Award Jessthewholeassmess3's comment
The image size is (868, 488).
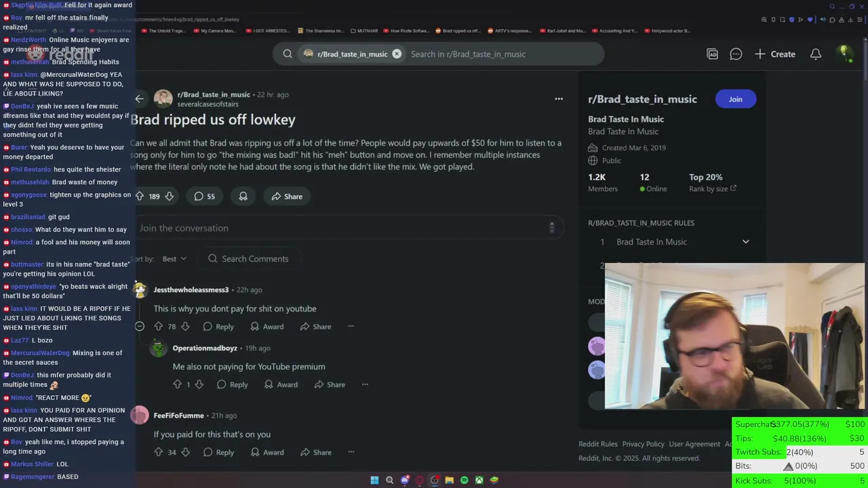click(267, 327)
